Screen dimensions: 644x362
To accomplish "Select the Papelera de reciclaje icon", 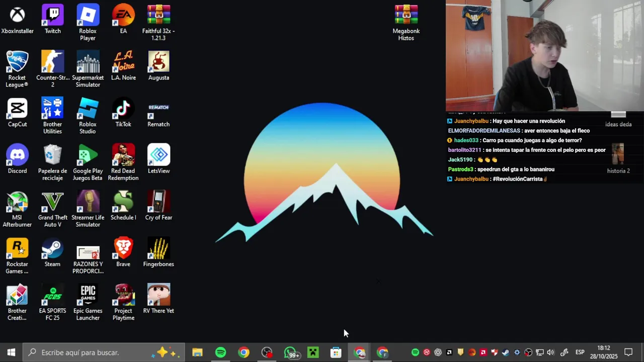I will [52, 163].
